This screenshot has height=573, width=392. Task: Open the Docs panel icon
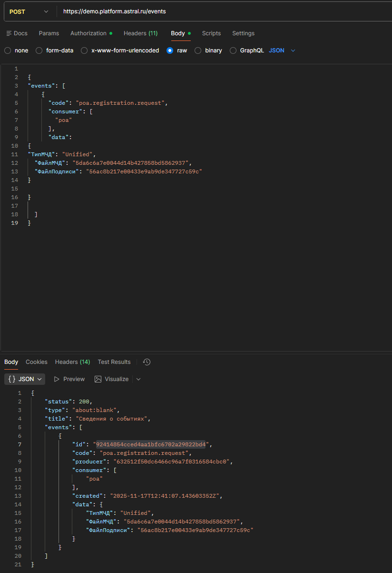[x=9, y=33]
